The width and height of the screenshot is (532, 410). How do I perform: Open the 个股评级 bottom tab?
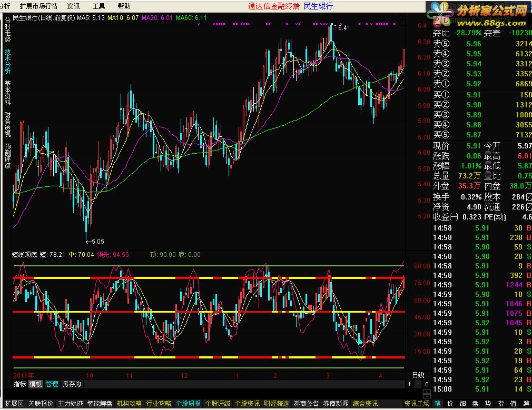[x=218, y=404]
